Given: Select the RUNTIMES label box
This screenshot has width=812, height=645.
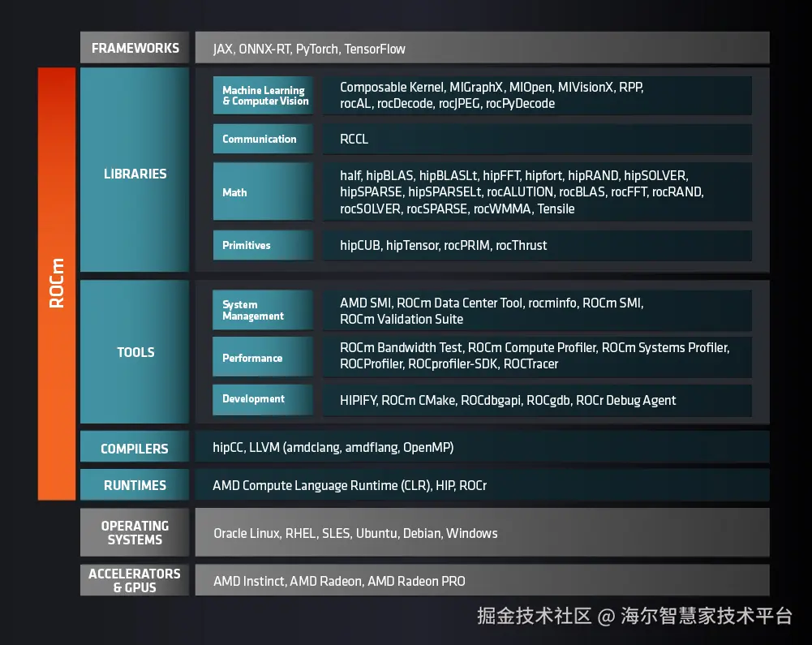Looking at the screenshot, I should click(x=135, y=485).
